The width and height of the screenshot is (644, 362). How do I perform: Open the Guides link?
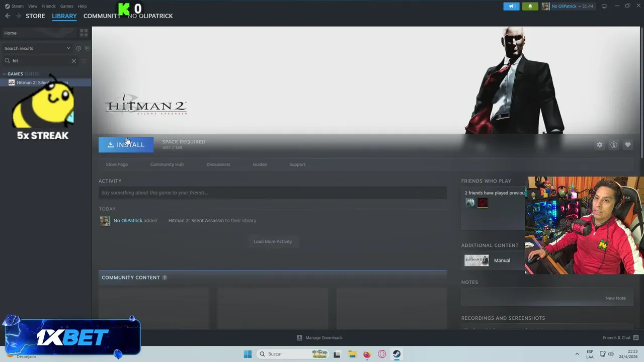tap(260, 164)
